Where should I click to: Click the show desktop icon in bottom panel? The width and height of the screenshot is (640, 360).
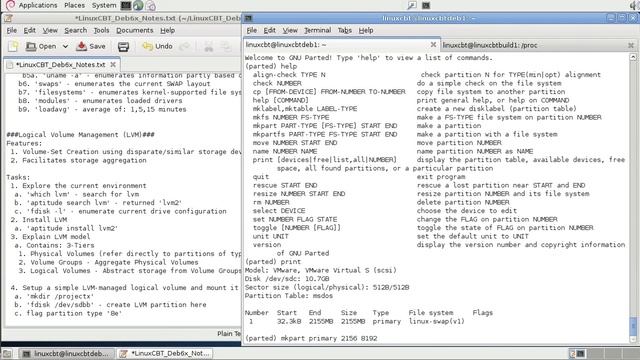tap(7, 353)
